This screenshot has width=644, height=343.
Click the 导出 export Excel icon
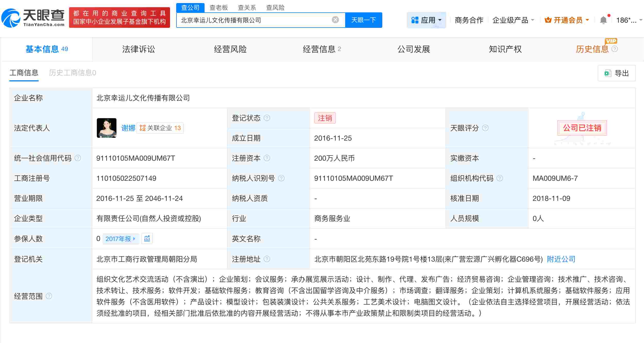608,73
